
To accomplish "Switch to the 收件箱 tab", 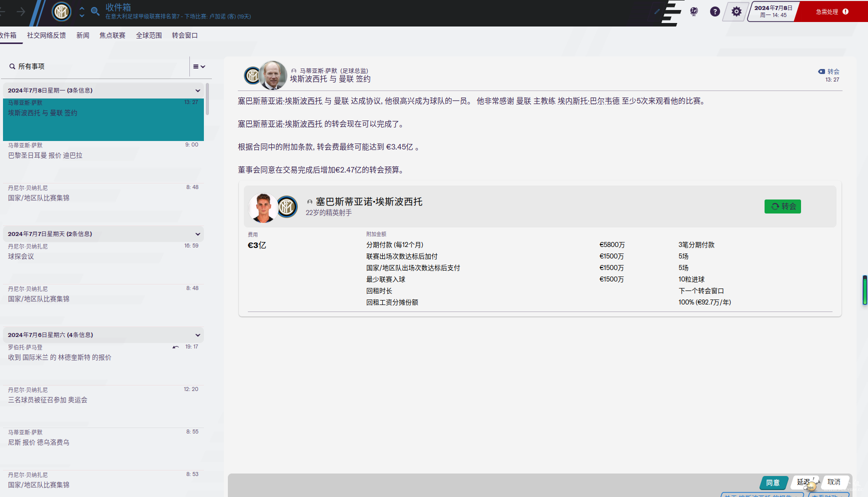I will coord(8,35).
